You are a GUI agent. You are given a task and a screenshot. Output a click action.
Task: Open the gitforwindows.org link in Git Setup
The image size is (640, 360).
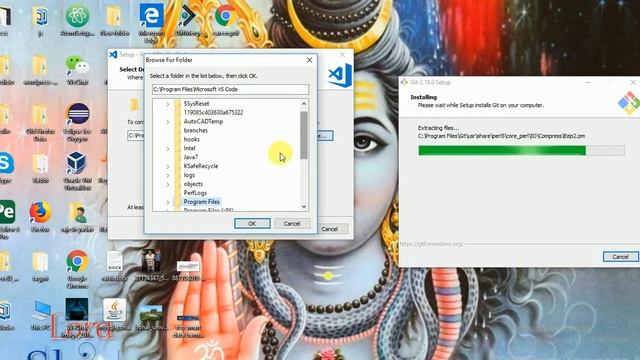[431, 244]
